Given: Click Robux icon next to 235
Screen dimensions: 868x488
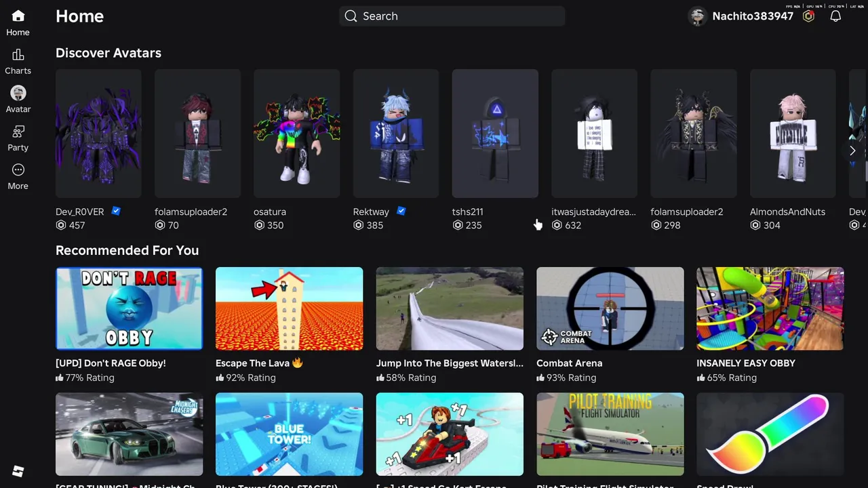Looking at the screenshot, I should (x=458, y=225).
